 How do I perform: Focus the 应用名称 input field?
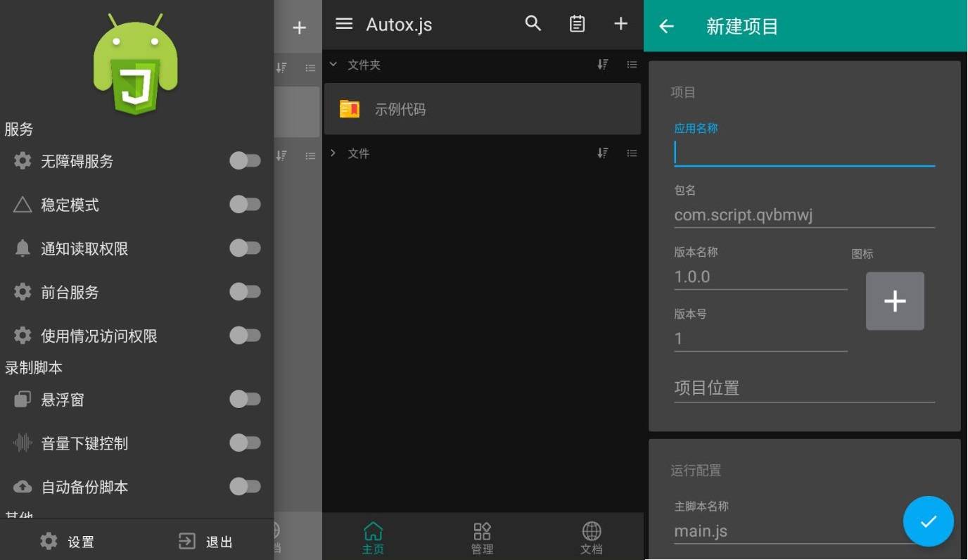[x=804, y=153]
